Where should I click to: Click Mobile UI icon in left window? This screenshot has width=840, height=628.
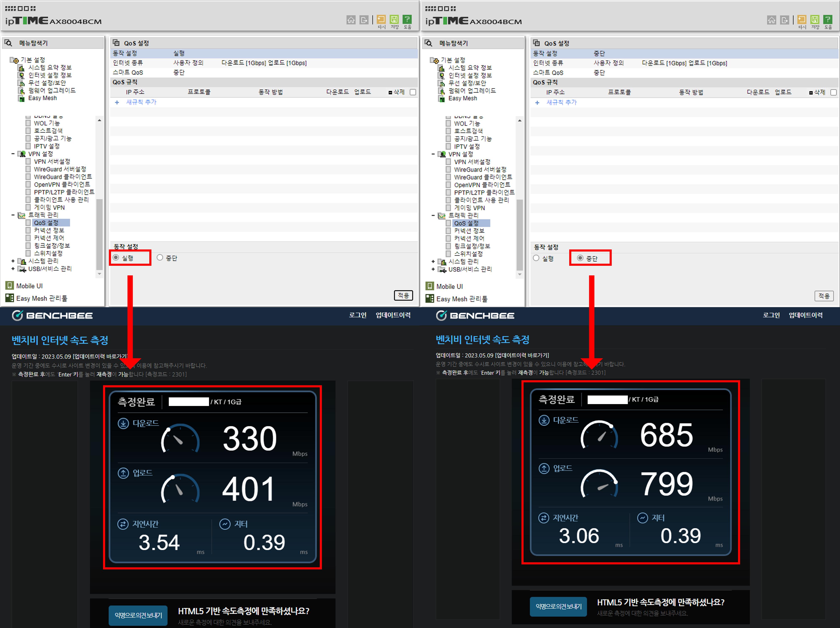[x=9, y=286]
